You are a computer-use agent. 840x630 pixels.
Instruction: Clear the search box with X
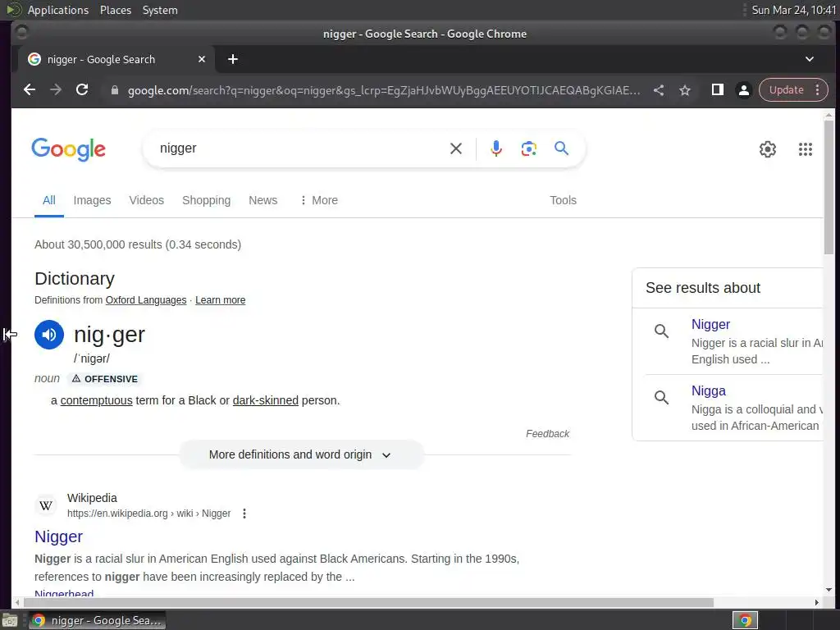[x=456, y=148]
